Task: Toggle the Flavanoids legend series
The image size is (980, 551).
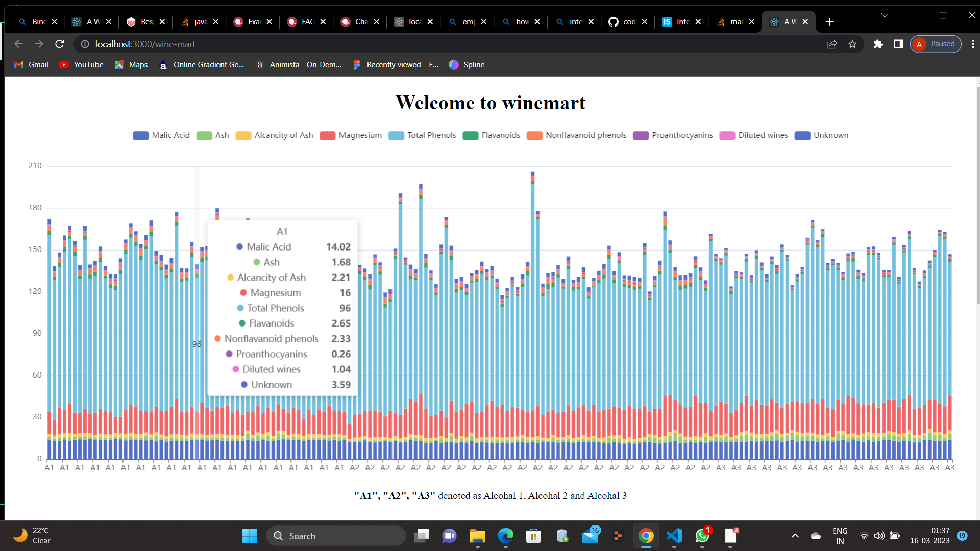Action: coord(491,135)
